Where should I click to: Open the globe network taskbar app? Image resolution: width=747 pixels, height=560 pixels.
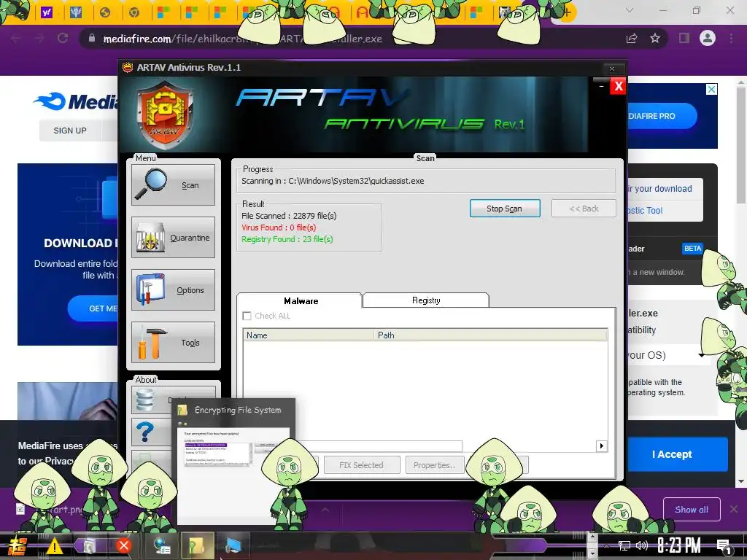[163, 545]
